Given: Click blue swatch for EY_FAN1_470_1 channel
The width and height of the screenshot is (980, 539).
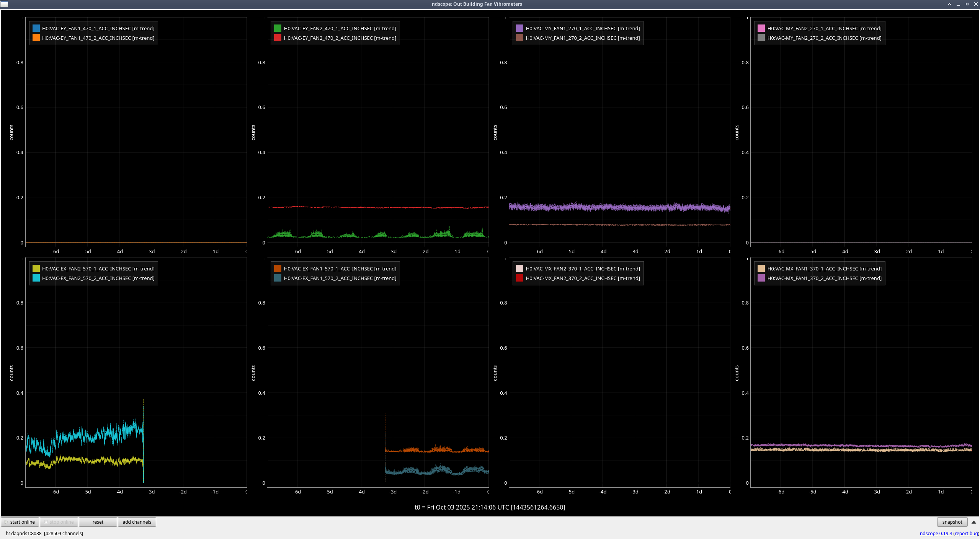Looking at the screenshot, I should 36,28.
